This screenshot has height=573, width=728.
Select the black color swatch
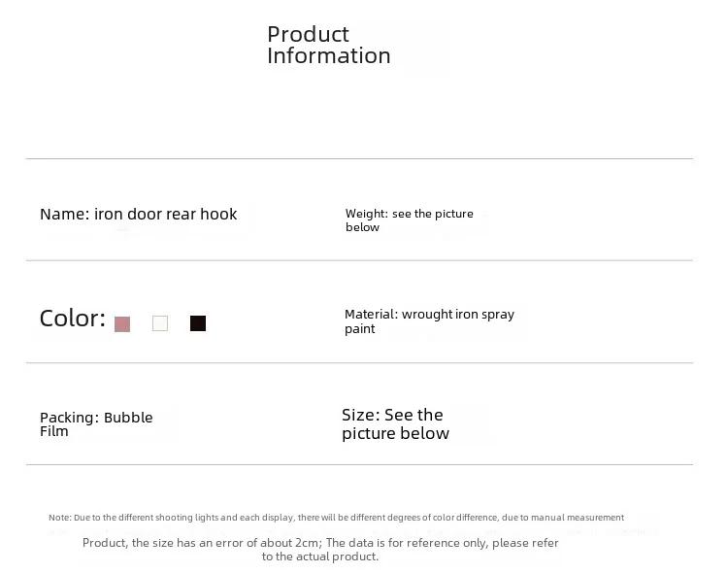[198, 323]
